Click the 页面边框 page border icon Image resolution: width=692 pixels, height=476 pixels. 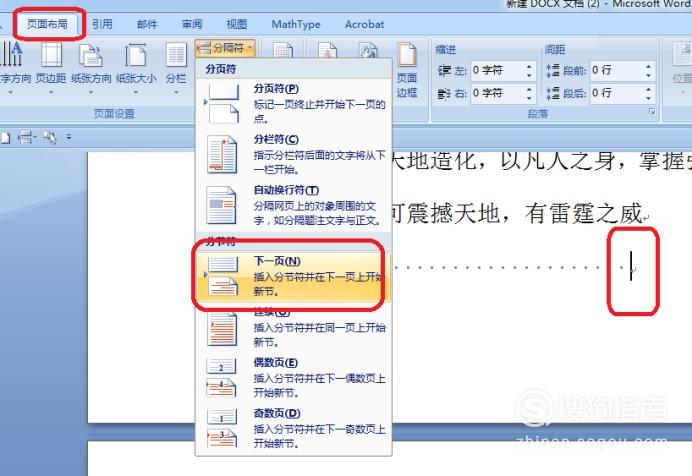406,70
